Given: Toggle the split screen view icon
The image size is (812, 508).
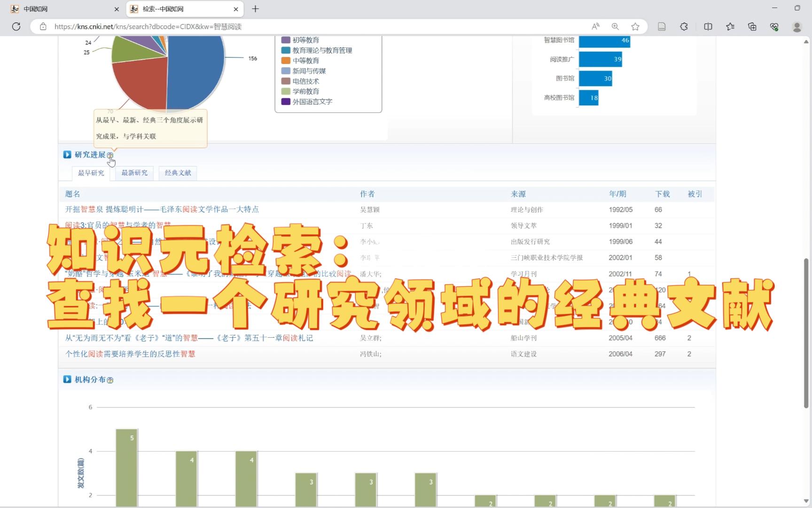Looking at the screenshot, I should [x=708, y=27].
